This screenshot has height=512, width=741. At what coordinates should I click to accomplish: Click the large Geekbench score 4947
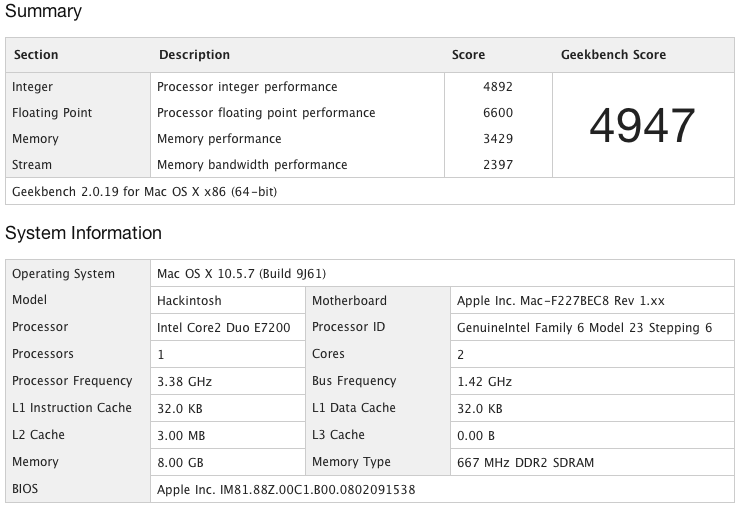tap(641, 125)
